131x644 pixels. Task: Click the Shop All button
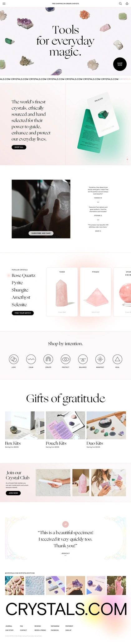pos(19,147)
